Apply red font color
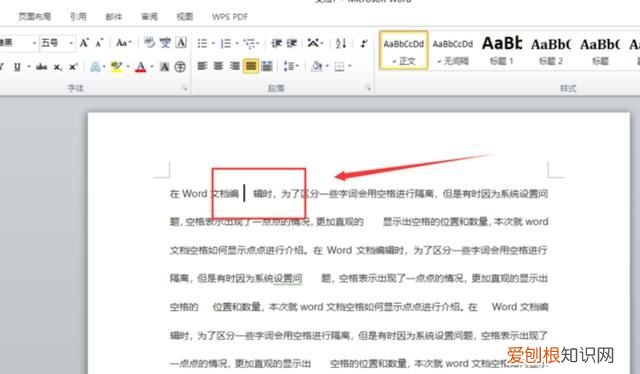 click(141, 67)
